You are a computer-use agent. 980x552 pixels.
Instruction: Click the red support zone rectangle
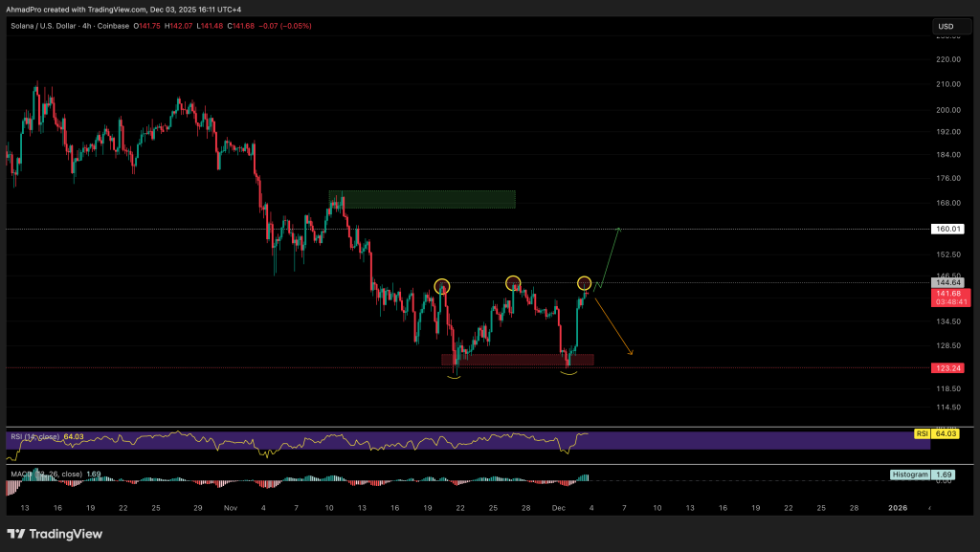(x=517, y=360)
